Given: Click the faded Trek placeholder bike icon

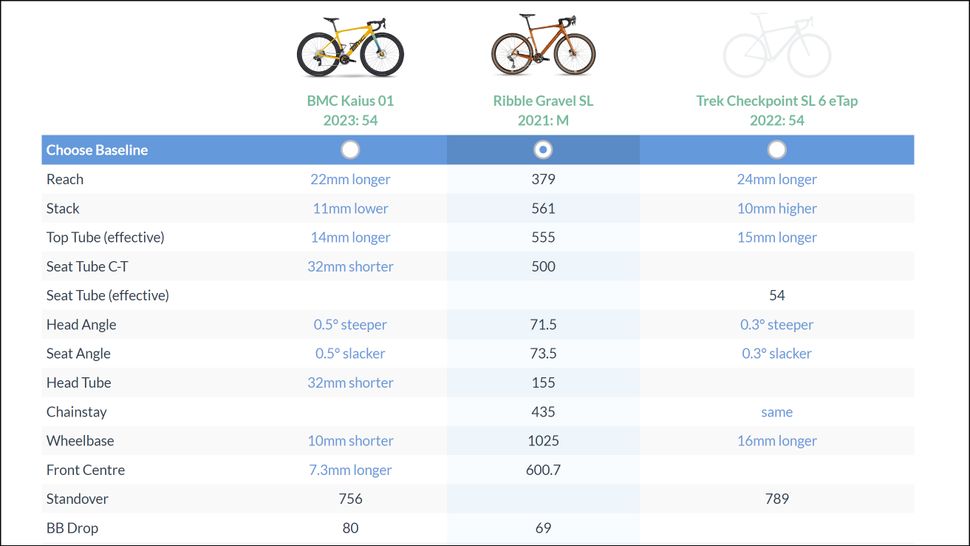Looking at the screenshot, I should click(777, 45).
